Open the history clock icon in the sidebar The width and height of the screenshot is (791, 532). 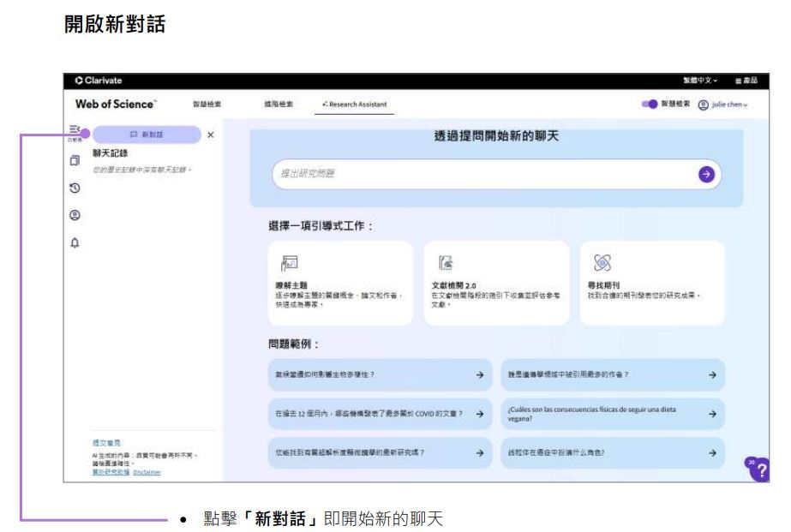[75, 188]
